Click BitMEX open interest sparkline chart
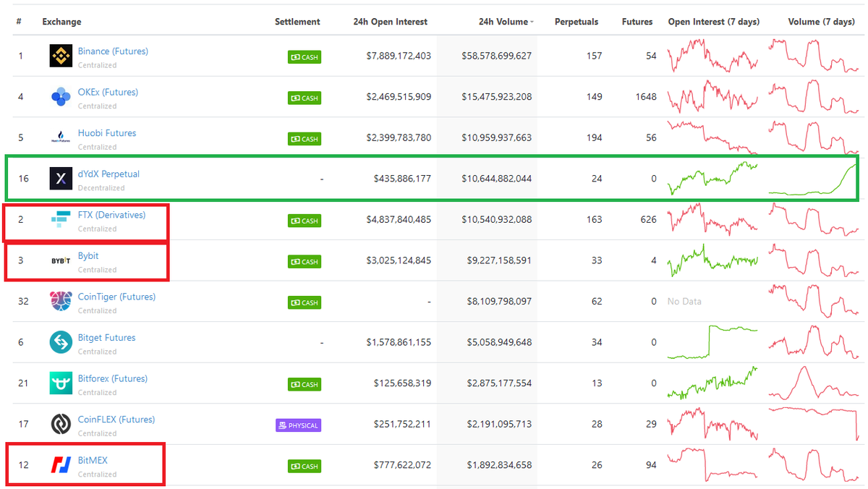This screenshot has height=489, width=868. tap(712, 465)
